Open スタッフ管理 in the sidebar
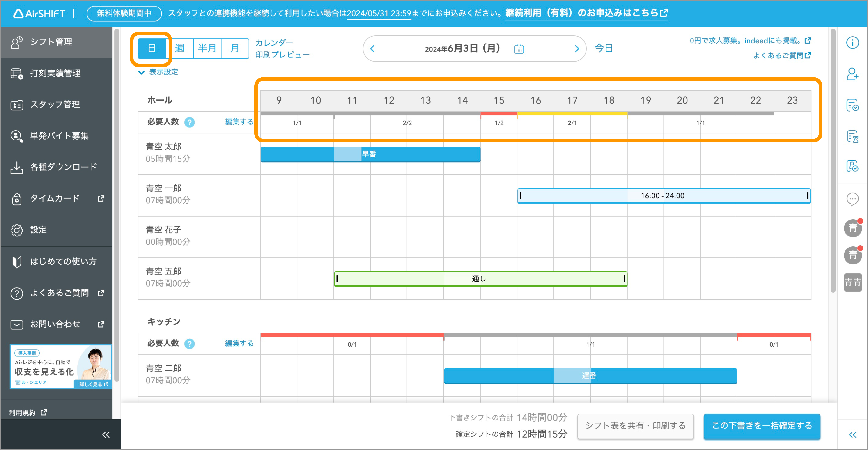Image resolution: width=868 pixels, height=450 pixels. (56, 104)
